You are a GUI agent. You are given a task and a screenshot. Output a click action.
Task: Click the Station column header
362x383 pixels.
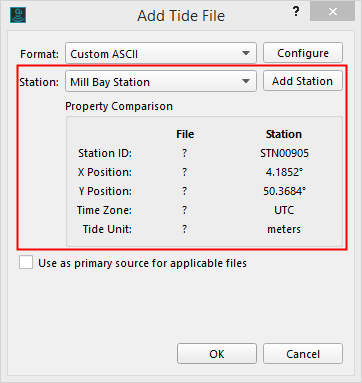(x=284, y=134)
